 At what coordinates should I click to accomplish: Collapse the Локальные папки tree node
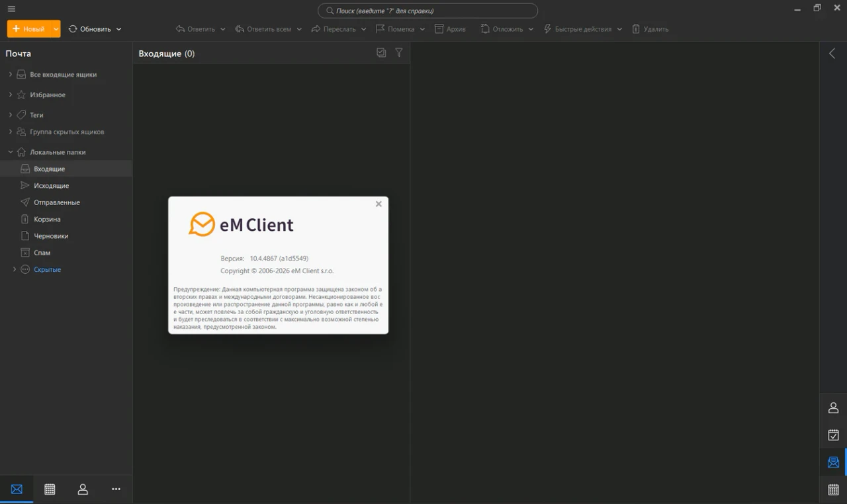[x=11, y=152]
